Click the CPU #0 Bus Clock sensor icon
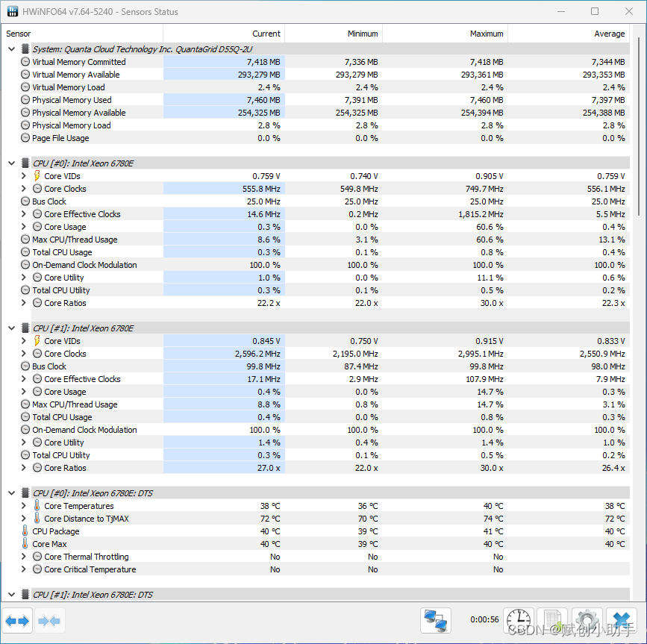 click(x=25, y=201)
